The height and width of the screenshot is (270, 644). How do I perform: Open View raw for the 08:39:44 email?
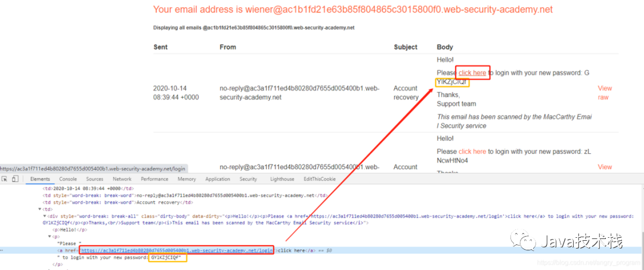(x=605, y=93)
